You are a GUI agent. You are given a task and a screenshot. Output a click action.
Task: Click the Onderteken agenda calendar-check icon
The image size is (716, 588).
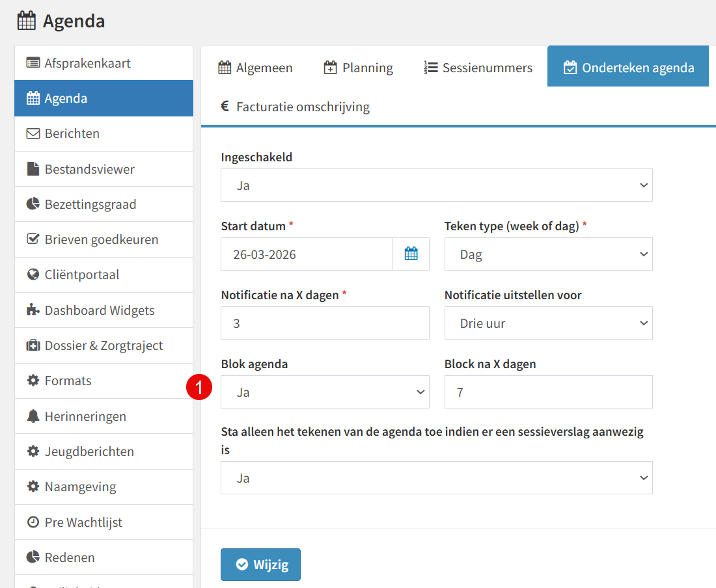[x=570, y=68]
